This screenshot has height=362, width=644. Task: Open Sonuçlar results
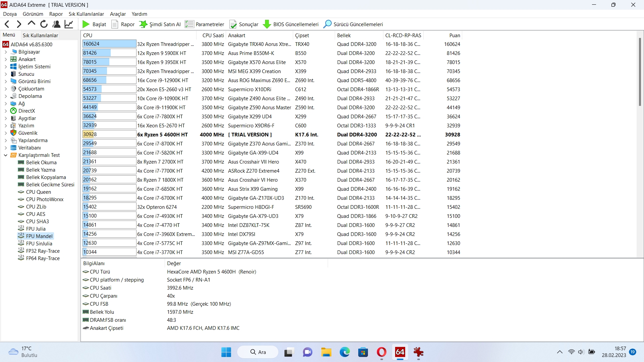click(244, 24)
